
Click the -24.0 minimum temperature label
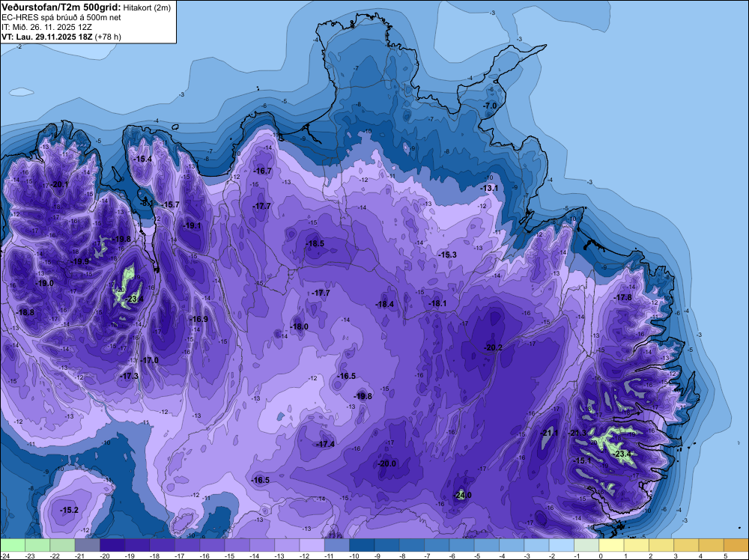pos(462,495)
